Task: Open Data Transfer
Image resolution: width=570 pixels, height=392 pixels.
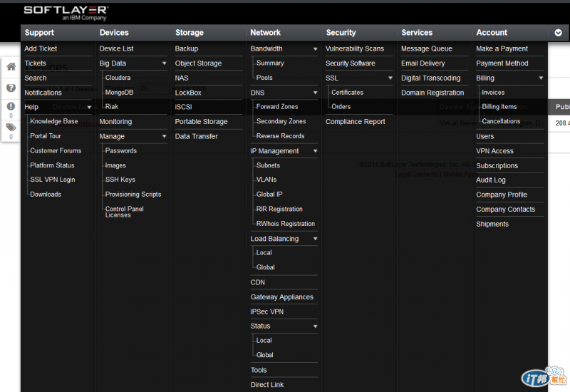Action: [197, 136]
